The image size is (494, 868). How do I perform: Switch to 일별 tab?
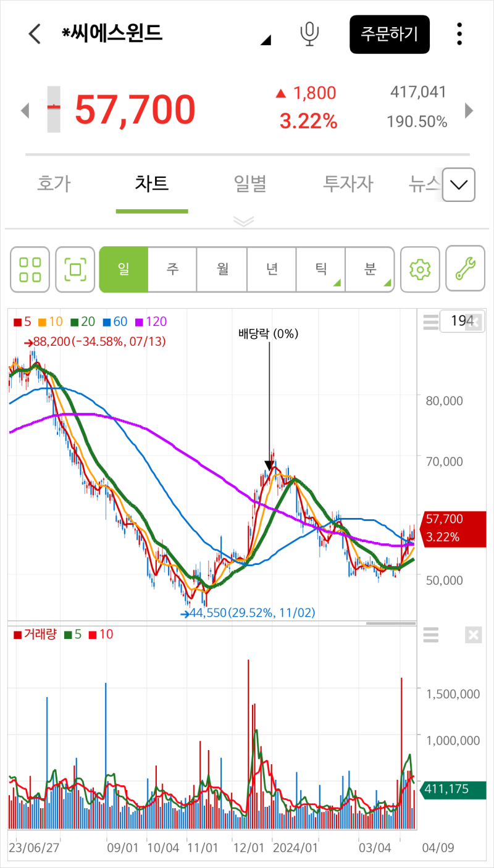click(x=250, y=183)
